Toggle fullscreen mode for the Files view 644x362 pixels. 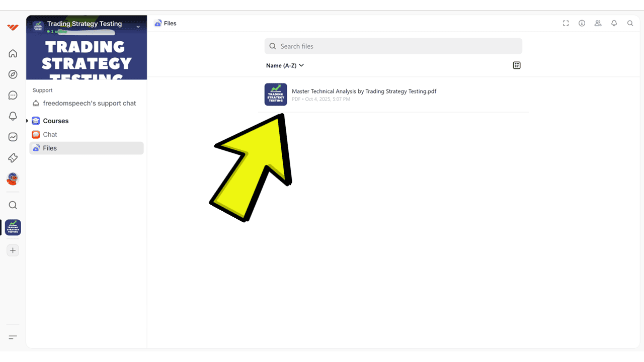(566, 23)
